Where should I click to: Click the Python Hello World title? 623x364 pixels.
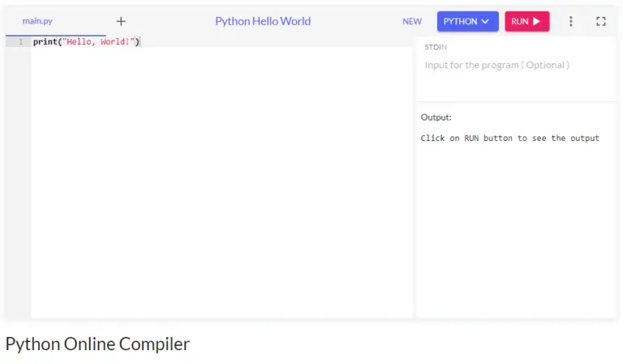(x=262, y=21)
